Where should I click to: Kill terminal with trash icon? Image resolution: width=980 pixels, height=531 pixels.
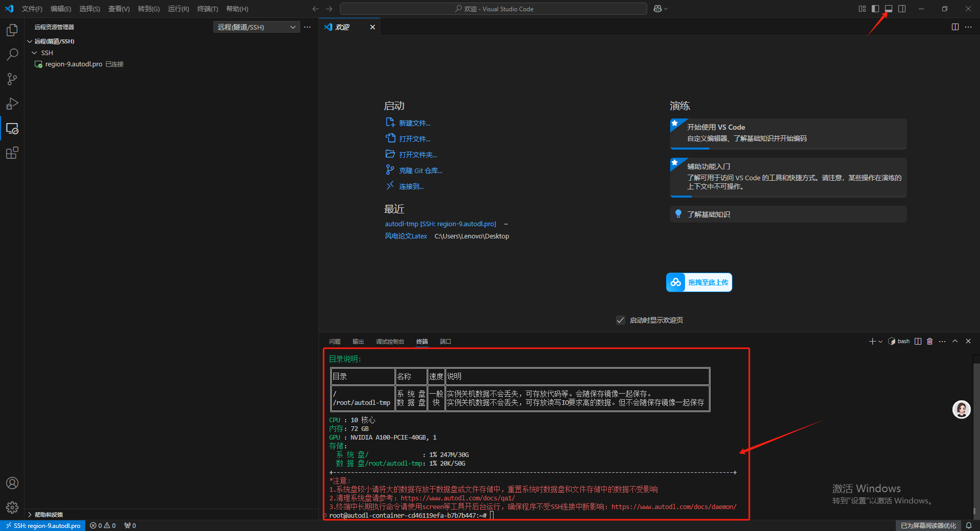click(930, 342)
